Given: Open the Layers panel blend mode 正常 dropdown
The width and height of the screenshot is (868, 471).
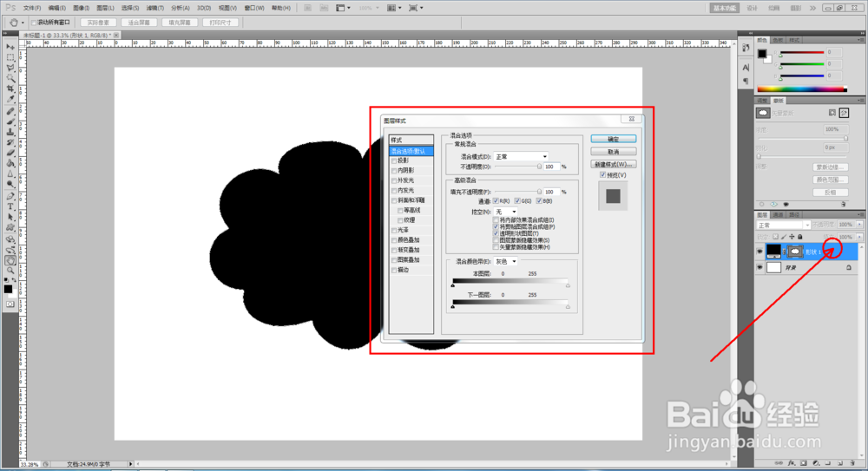Looking at the screenshot, I should 783,226.
